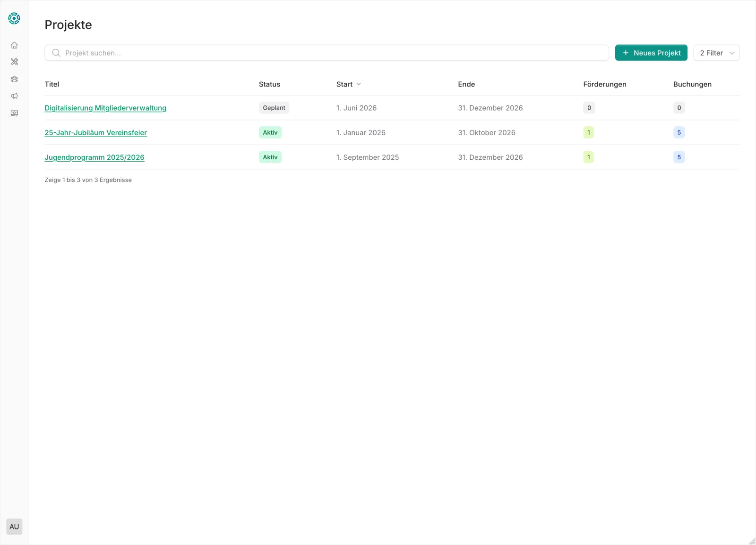The width and height of the screenshot is (756, 545).
Task: Open Jugendprogramm 2025/2026 project link
Action: tap(94, 157)
